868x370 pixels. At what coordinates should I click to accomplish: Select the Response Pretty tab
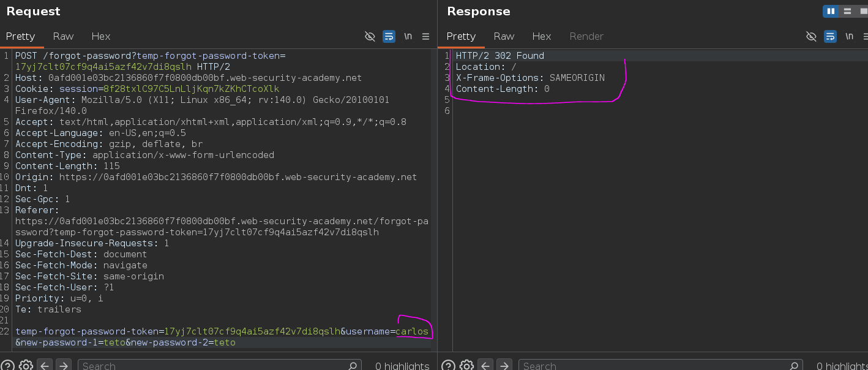coord(461,36)
